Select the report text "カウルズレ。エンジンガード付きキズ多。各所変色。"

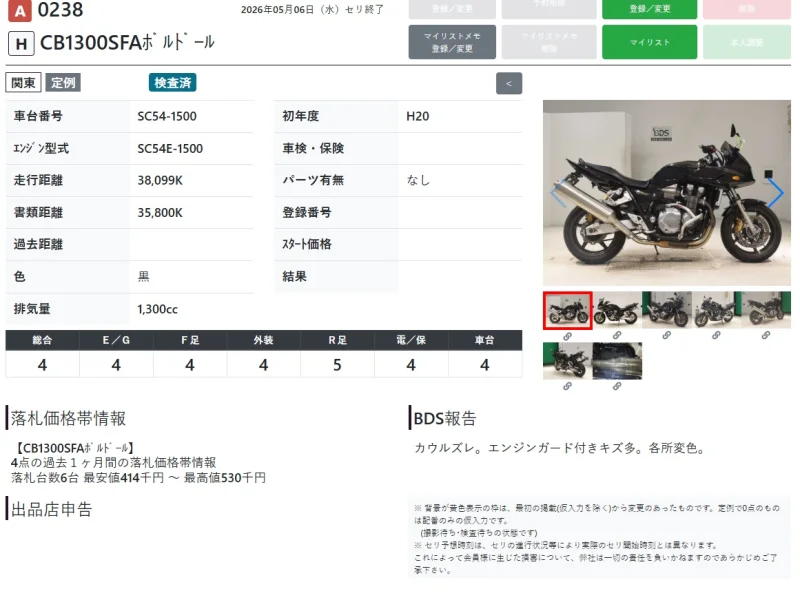click(x=560, y=448)
